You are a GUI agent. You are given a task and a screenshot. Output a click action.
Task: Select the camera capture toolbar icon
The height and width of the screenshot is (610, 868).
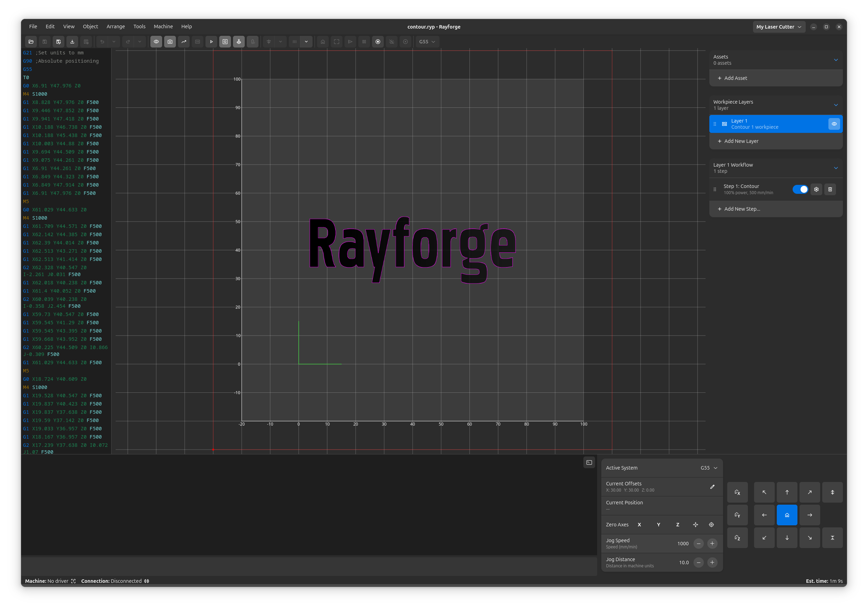pyautogui.click(x=170, y=42)
